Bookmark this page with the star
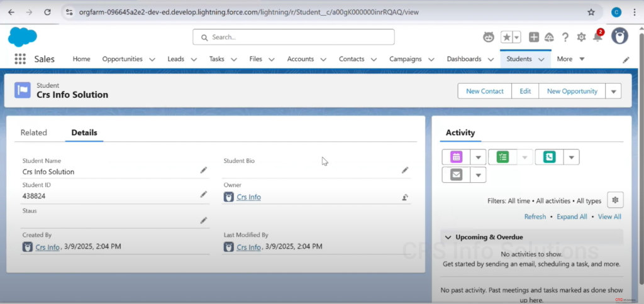Image resolution: width=644 pixels, height=304 pixels. tap(591, 13)
